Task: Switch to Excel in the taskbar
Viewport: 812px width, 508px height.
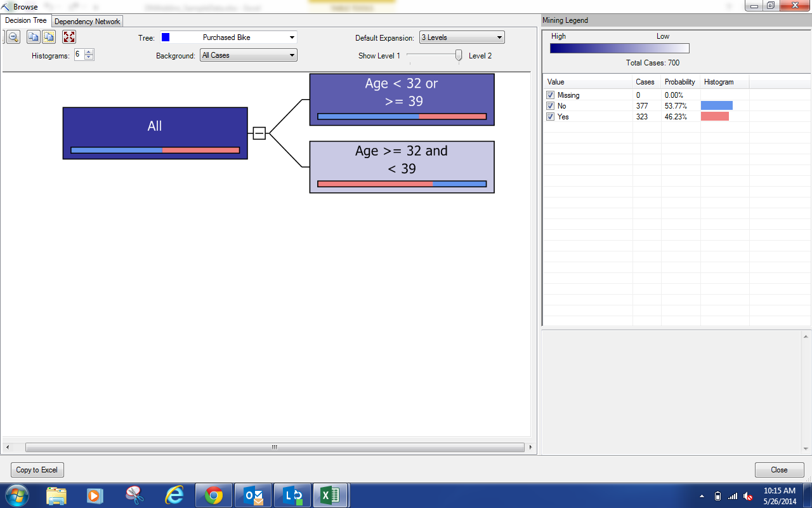Action: coord(331,495)
